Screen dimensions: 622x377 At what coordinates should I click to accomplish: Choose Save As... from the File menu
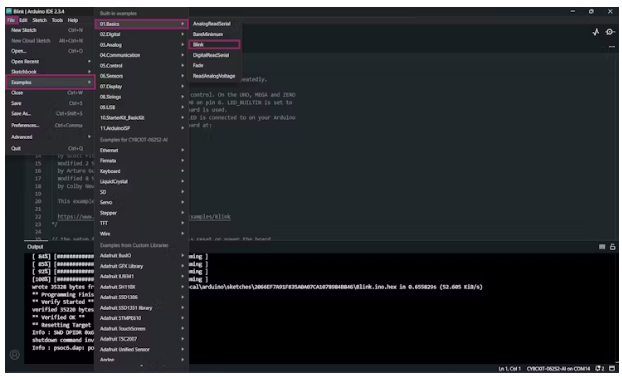click(50, 114)
